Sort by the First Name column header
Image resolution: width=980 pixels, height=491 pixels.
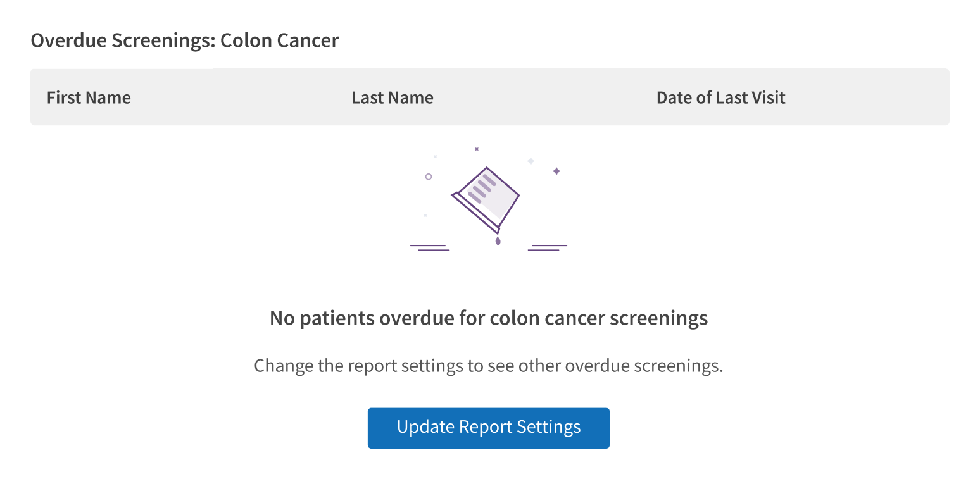pos(89,97)
